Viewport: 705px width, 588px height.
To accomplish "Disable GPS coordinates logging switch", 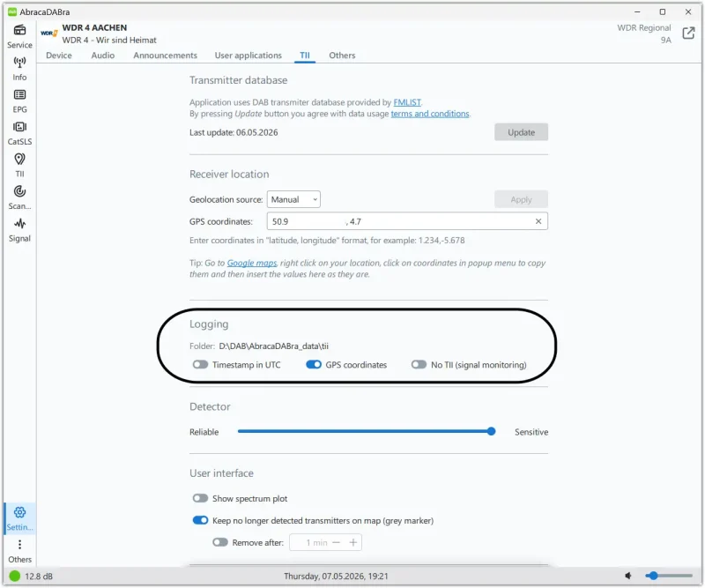I will [x=314, y=364].
